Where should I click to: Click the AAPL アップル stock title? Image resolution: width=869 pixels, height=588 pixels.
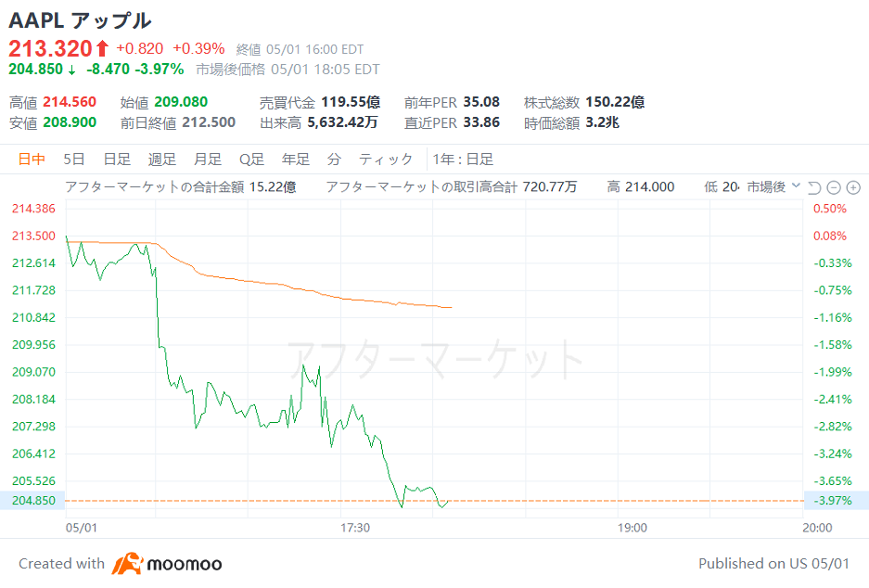click(80, 20)
